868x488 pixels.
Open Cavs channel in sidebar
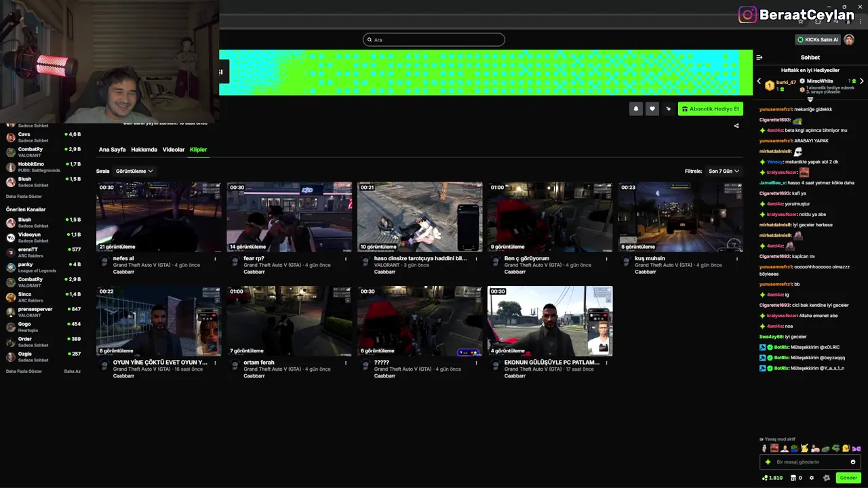tap(43, 137)
